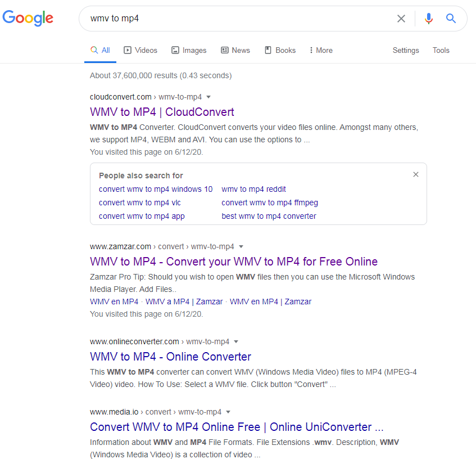Open the 'WMV en MP4' sitelink without Zamzar
Screen dimensions: 476x459
point(114,301)
